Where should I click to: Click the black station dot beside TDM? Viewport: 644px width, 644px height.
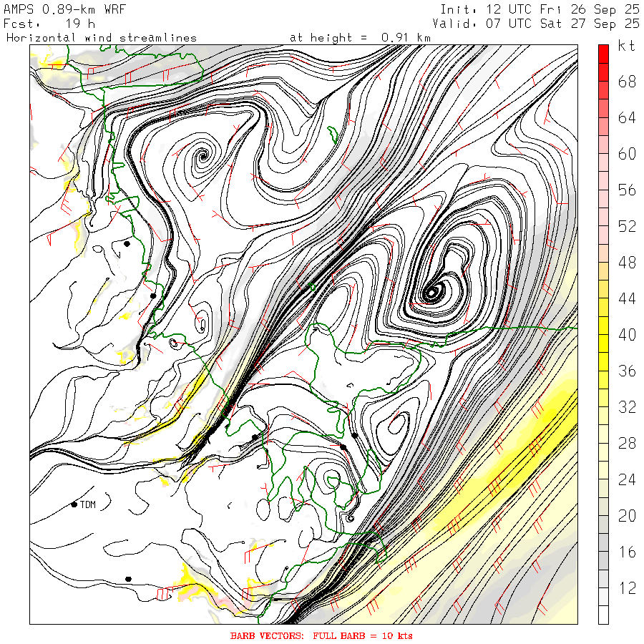74,504
